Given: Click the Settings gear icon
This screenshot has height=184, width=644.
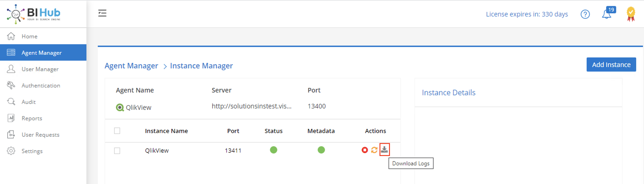Looking at the screenshot, I should [x=11, y=151].
